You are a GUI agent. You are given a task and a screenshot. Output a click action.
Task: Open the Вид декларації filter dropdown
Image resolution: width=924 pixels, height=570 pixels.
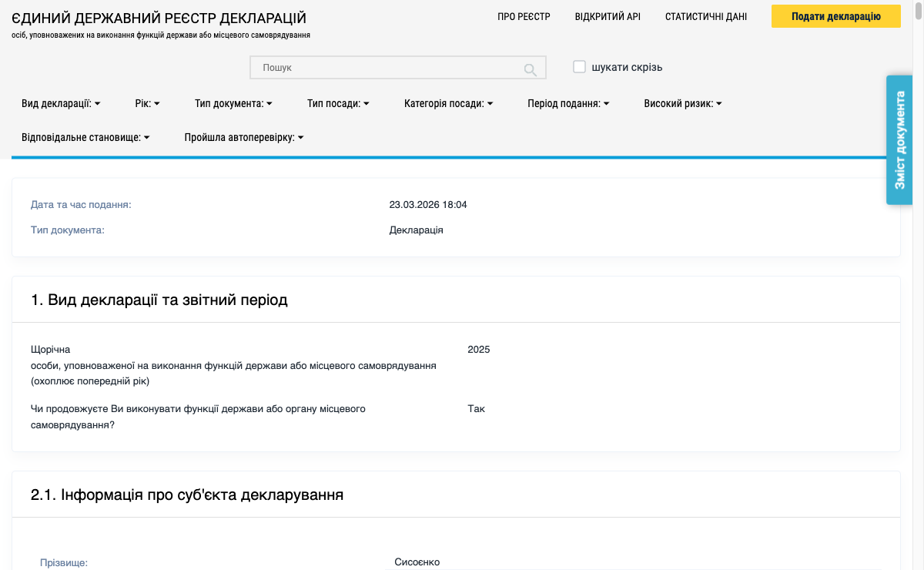click(59, 102)
